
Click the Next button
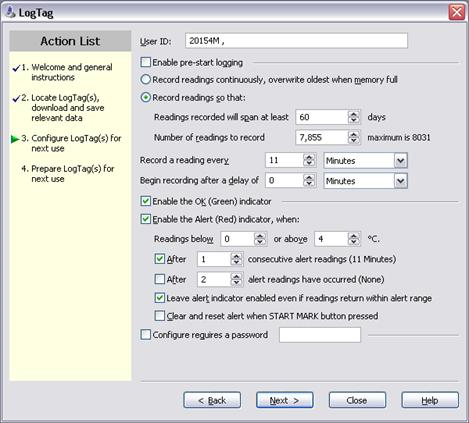tap(285, 400)
